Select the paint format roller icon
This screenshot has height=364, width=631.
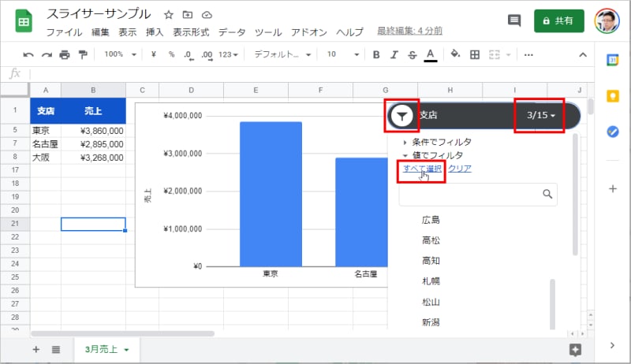[83, 54]
